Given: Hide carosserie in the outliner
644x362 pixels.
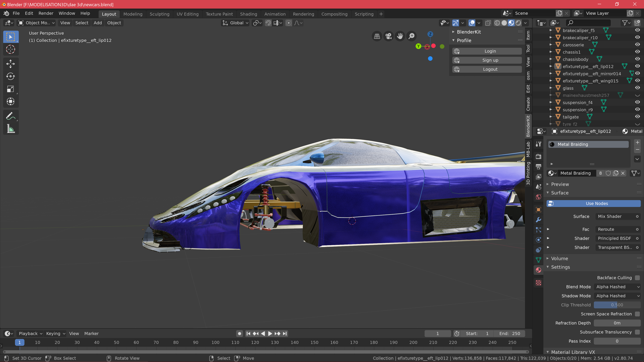Looking at the screenshot, I should coord(637,45).
